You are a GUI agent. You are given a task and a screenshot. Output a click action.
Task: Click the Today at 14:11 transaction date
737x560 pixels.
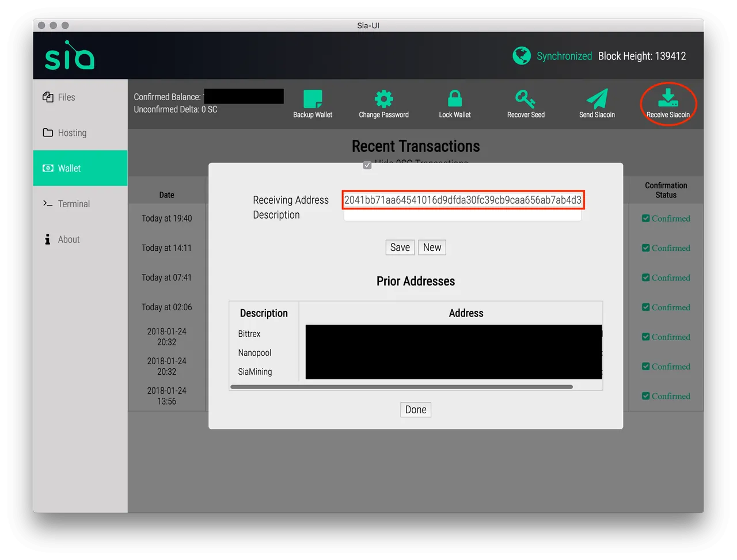tap(166, 248)
